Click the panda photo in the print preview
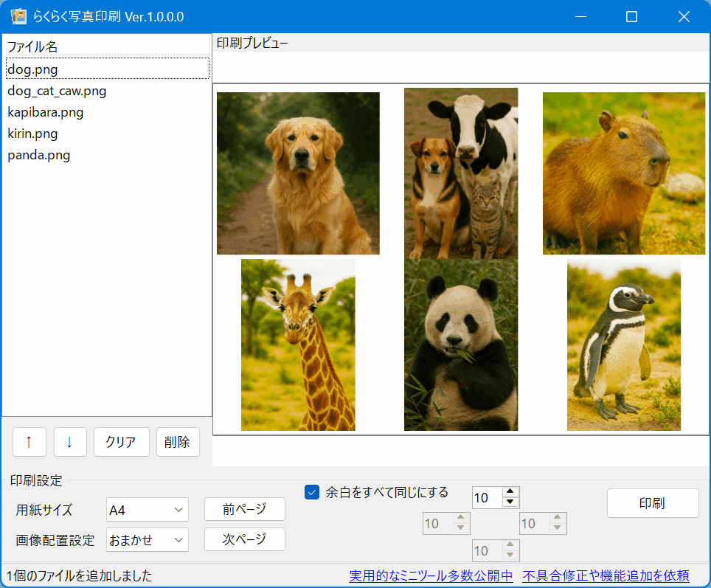The width and height of the screenshot is (711, 588). 460,345
